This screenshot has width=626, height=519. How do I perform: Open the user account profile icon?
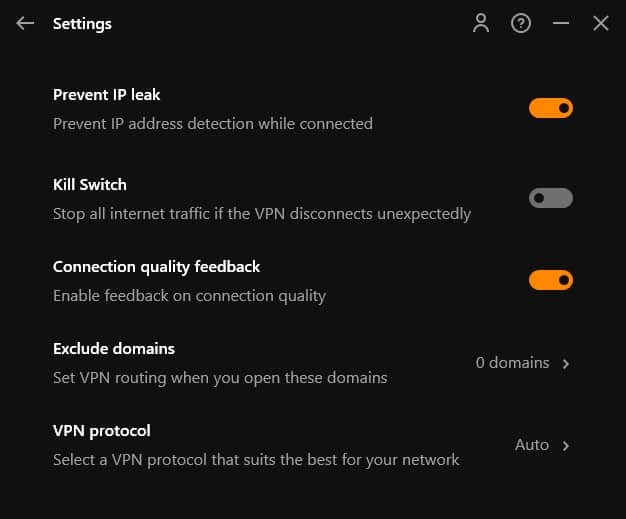tap(481, 23)
